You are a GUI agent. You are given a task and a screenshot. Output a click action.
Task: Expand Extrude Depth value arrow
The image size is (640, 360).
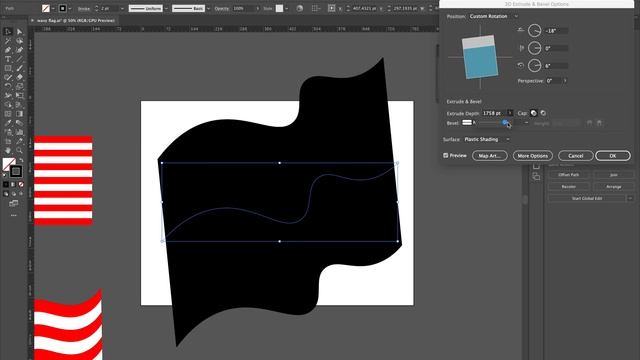point(510,113)
